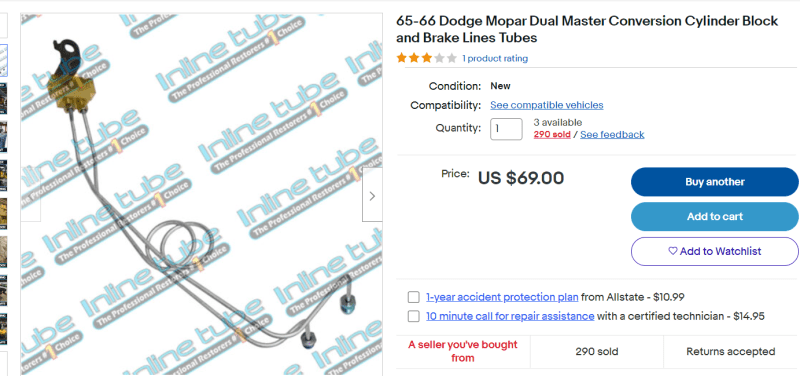Click the red 290 sold link
The height and width of the screenshot is (376, 800).
[x=552, y=135]
